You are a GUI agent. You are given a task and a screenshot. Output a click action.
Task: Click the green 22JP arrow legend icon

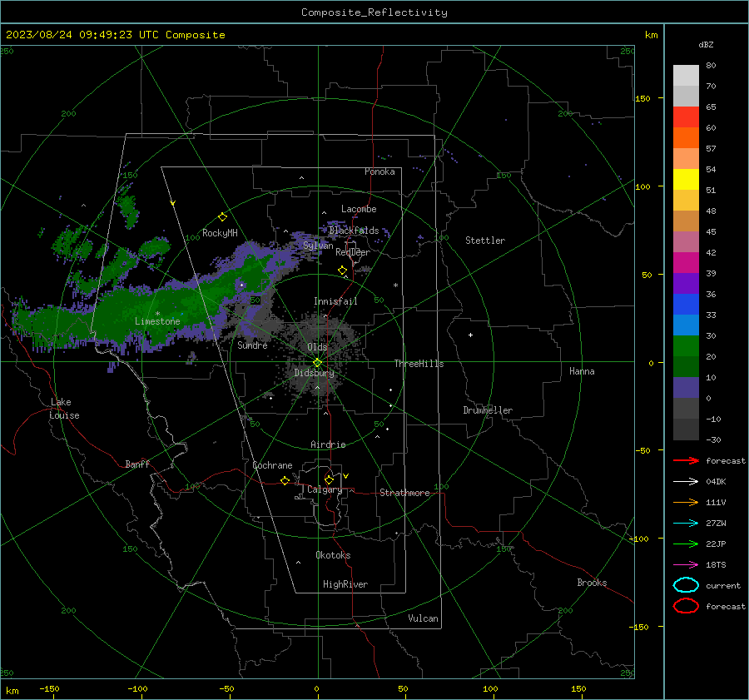click(686, 544)
